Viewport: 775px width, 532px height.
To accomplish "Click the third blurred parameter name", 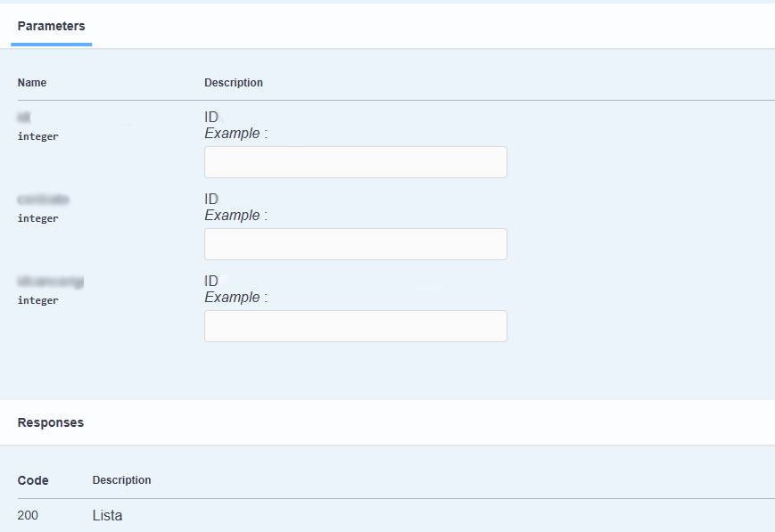I will coord(50,282).
